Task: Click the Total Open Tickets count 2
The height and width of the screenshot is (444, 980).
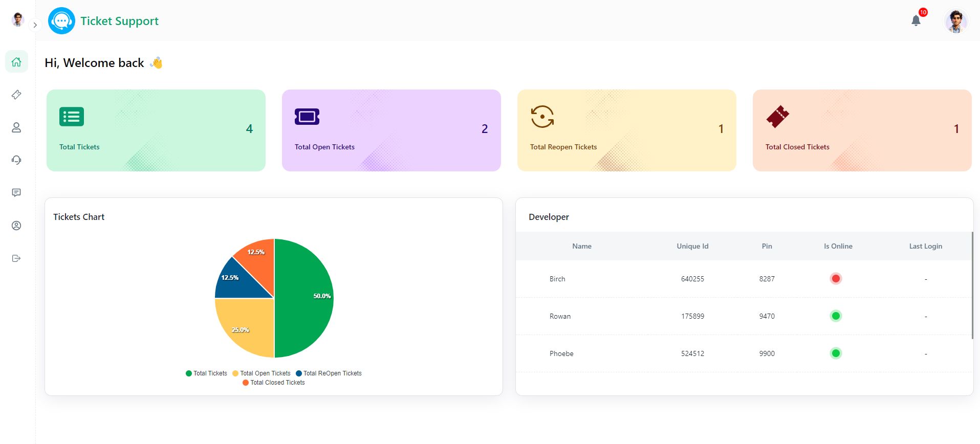Action: coord(485,129)
